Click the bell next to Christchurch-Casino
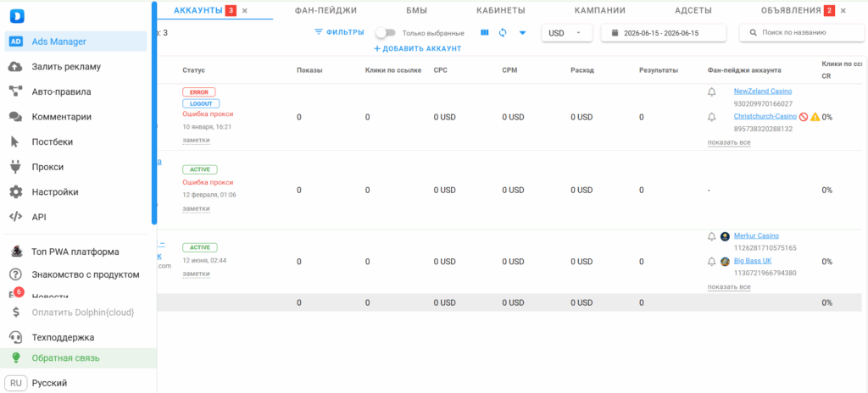This screenshot has width=868, height=393. [712, 117]
